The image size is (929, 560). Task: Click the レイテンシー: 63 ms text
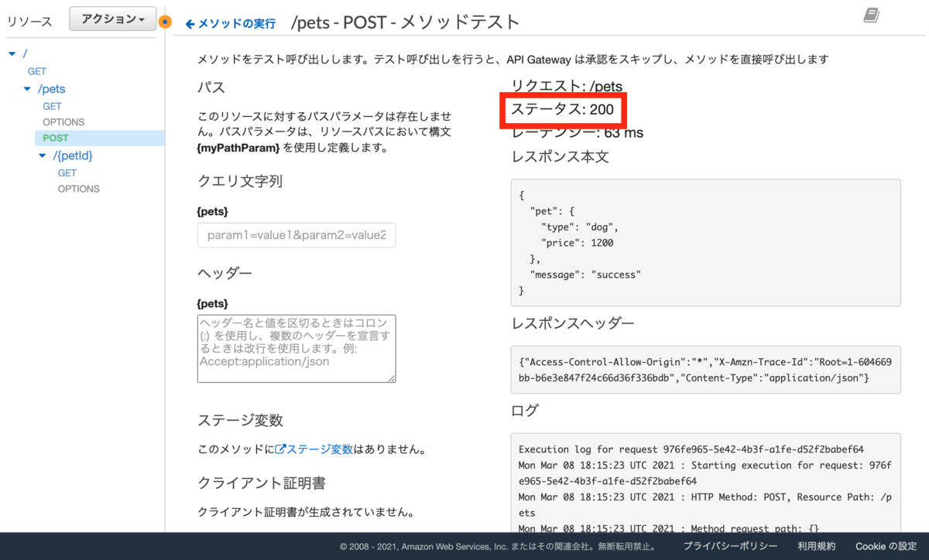578,133
